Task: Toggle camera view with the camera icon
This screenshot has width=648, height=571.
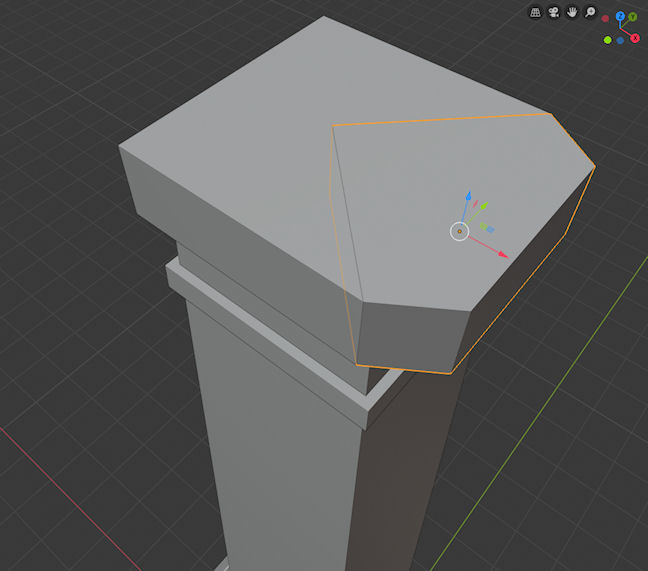Action: coord(553,12)
